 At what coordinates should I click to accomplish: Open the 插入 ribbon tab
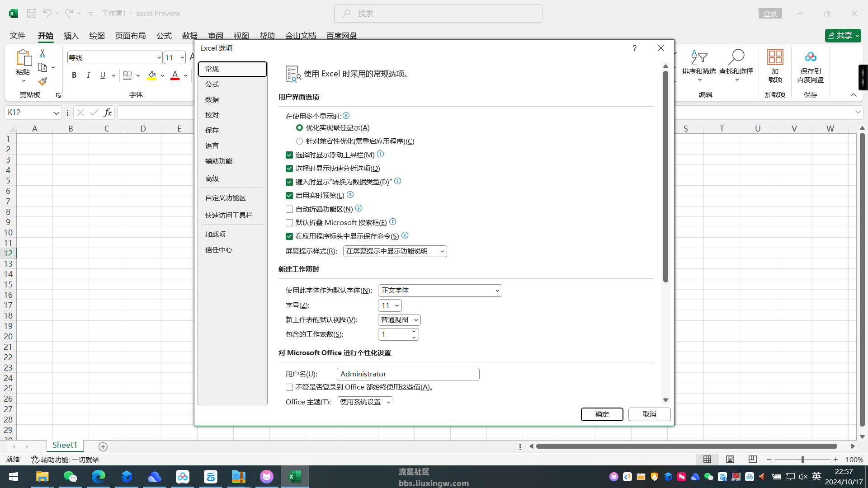(x=71, y=36)
